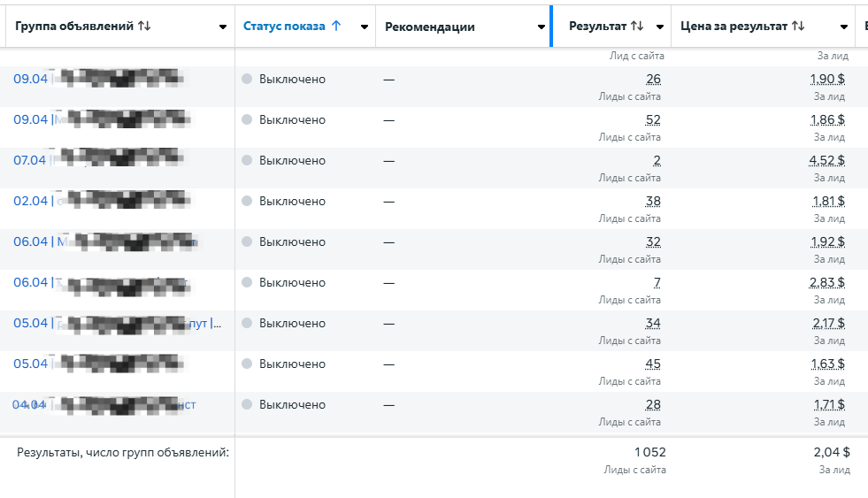Sort by Результат column arrows

click(x=637, y=26)
